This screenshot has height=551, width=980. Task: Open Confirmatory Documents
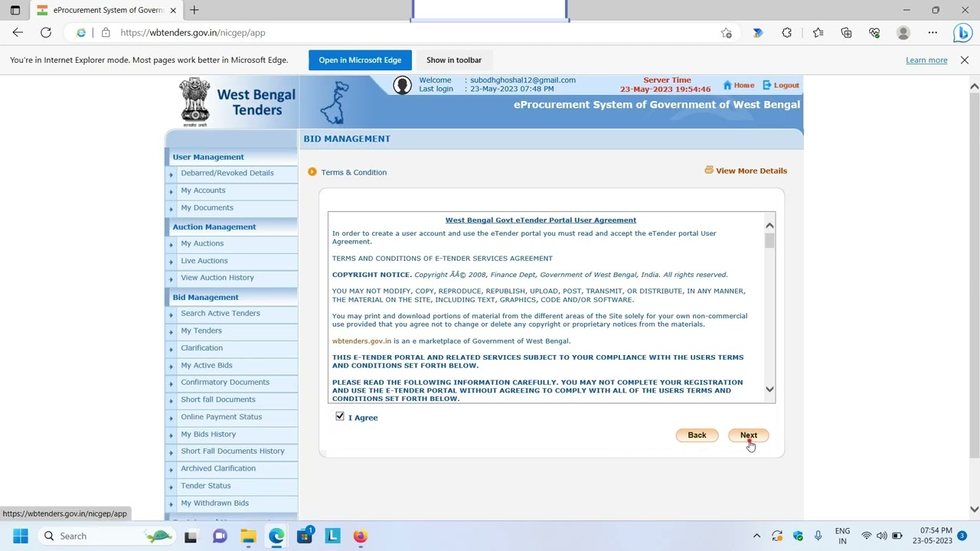click(225, 383)
